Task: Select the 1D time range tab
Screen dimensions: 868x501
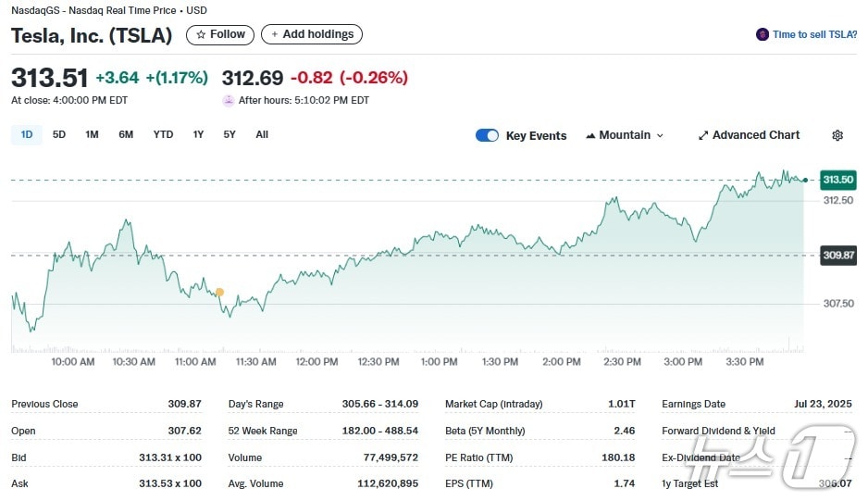Action: pos(27,134)
